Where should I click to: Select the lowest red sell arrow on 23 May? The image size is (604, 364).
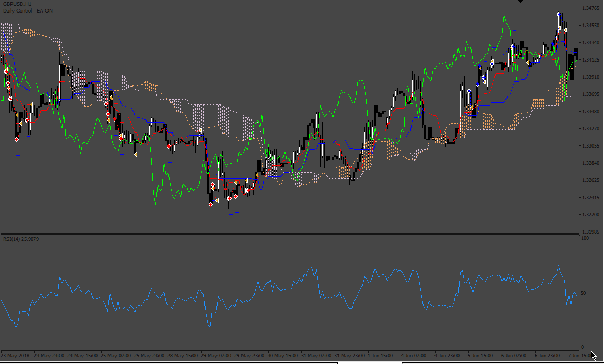click(x=17, y=139)
